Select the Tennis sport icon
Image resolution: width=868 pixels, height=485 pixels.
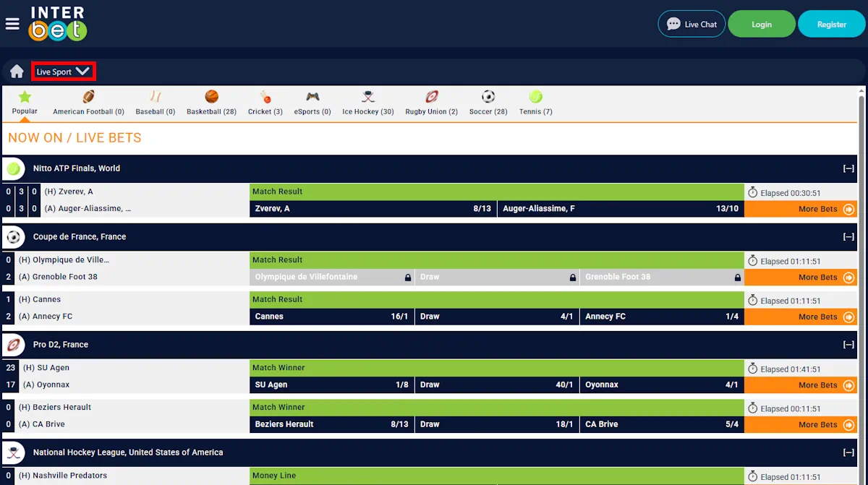pyautogui.click(x=535, y=98)
